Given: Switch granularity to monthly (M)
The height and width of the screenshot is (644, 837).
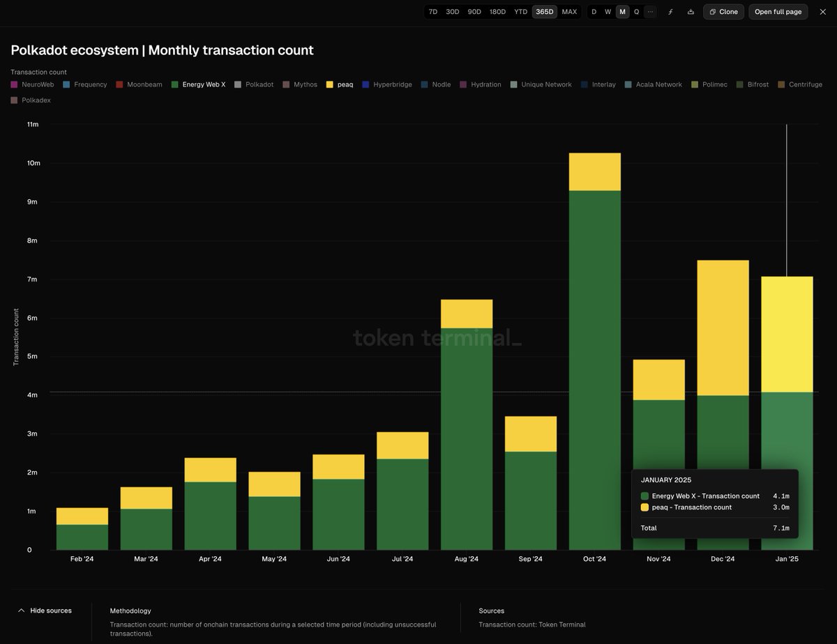Looking at the screenshot, I should 622,12.
